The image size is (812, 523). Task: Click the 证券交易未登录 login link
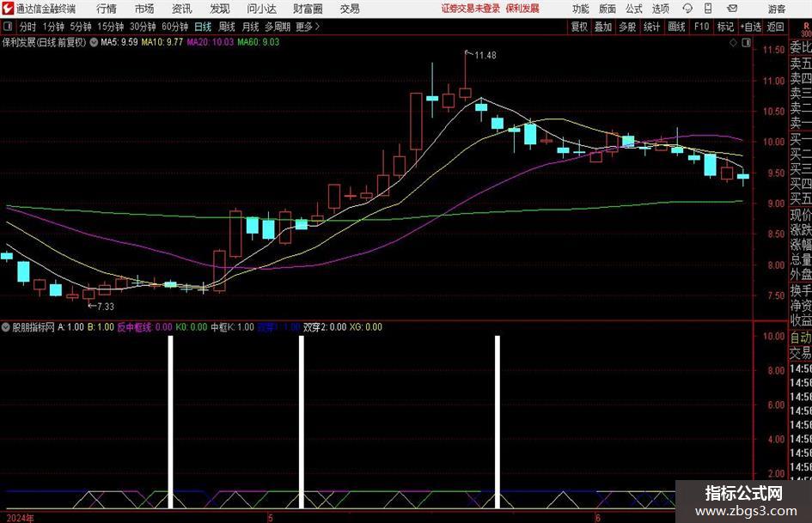[x=471, y=9]
